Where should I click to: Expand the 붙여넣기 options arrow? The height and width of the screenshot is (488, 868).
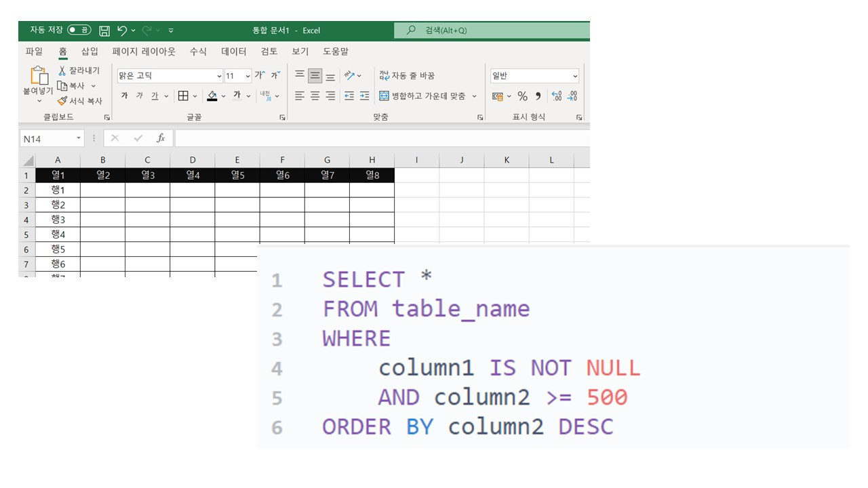pos(39,101)
